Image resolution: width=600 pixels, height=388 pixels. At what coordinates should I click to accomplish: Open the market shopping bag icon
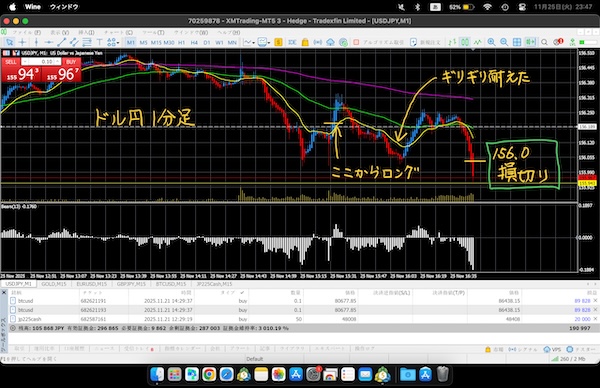tap(305, 42)
